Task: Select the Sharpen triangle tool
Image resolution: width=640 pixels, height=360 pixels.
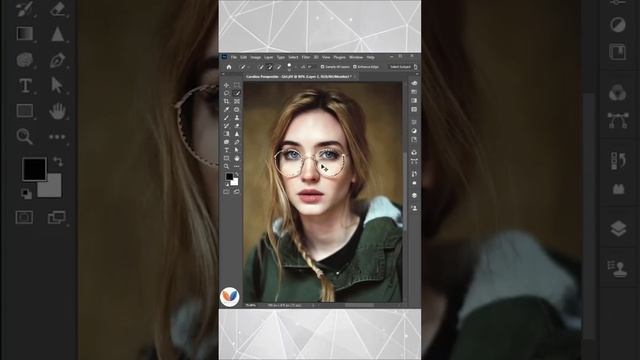Action: [237, 134]
